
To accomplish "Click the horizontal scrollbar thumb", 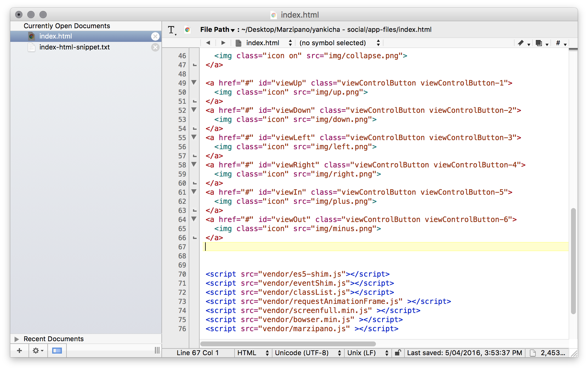I will (288, 344).
